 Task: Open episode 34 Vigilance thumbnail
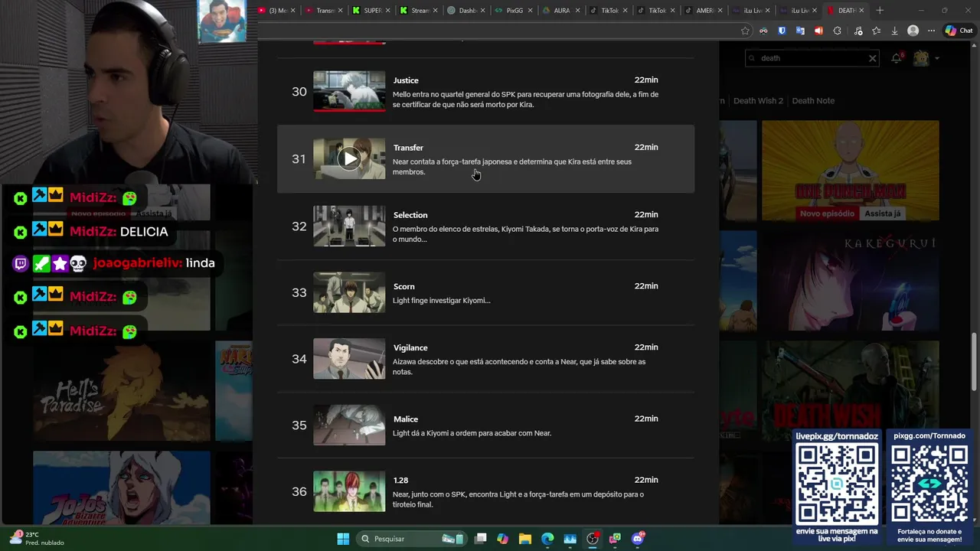point(349,359)
